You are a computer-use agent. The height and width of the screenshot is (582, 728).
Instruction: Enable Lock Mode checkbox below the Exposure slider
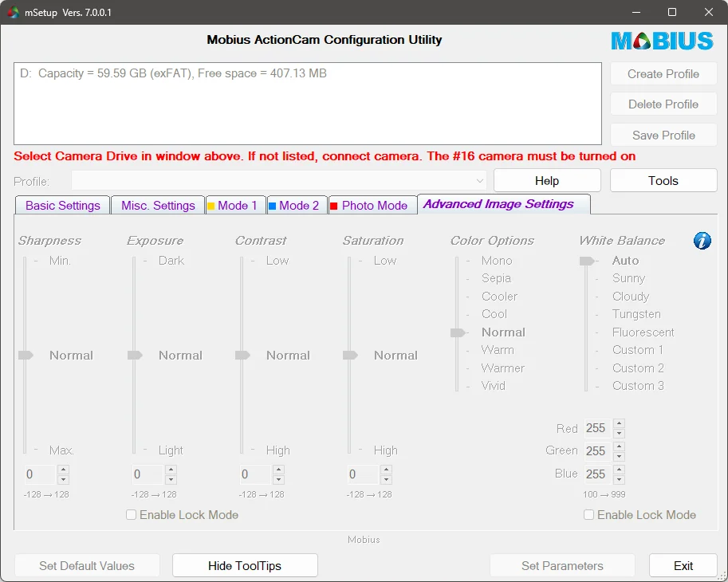[132, 515]
